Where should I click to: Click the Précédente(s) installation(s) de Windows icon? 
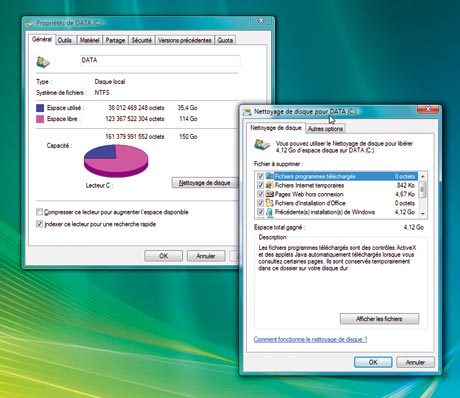click(x=270, y=212)
